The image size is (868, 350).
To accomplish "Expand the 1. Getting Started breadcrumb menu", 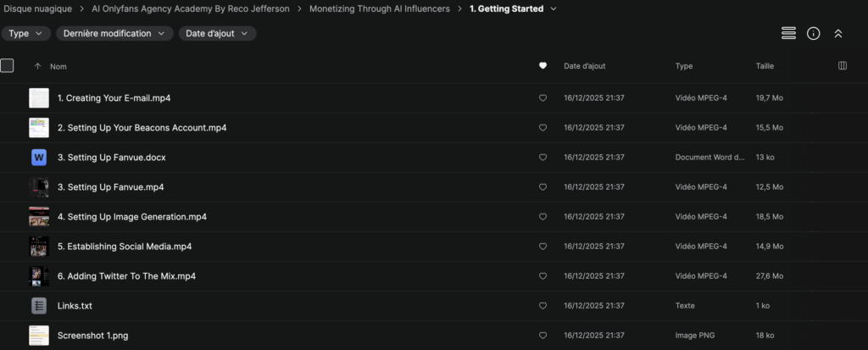I will point(554,8).
